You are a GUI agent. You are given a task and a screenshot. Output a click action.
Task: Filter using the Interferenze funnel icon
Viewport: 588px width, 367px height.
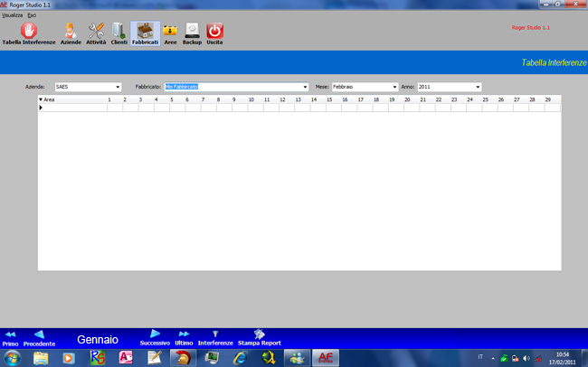(x=215, y=338)
